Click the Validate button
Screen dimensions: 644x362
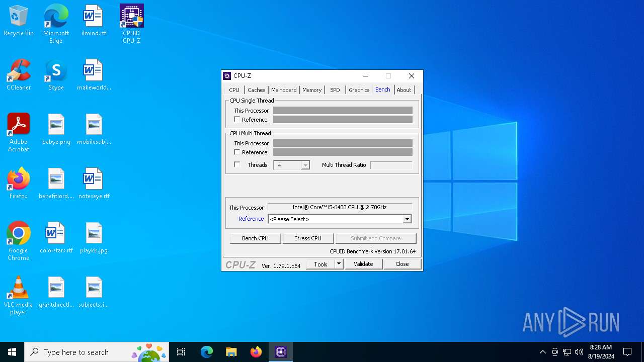tap(363, 264)
